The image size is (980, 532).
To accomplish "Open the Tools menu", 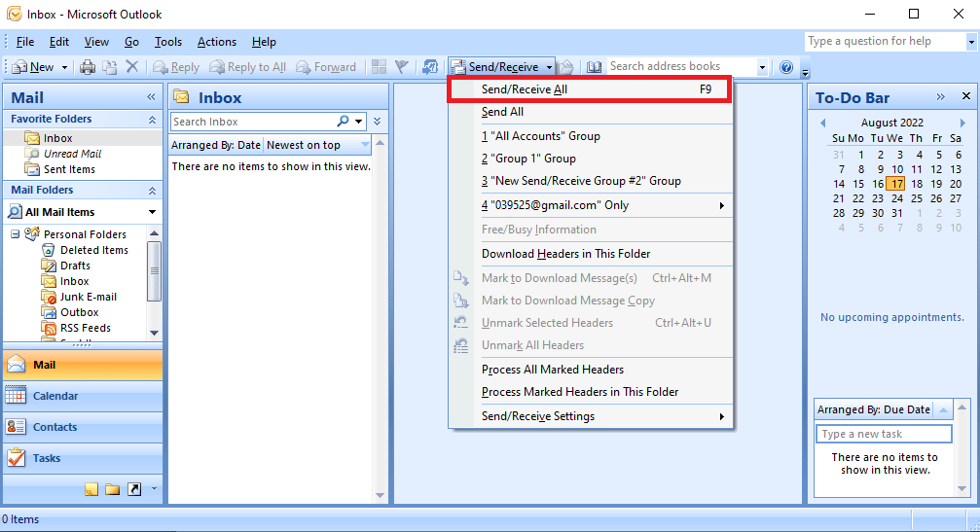I will (x=168, y=42).
